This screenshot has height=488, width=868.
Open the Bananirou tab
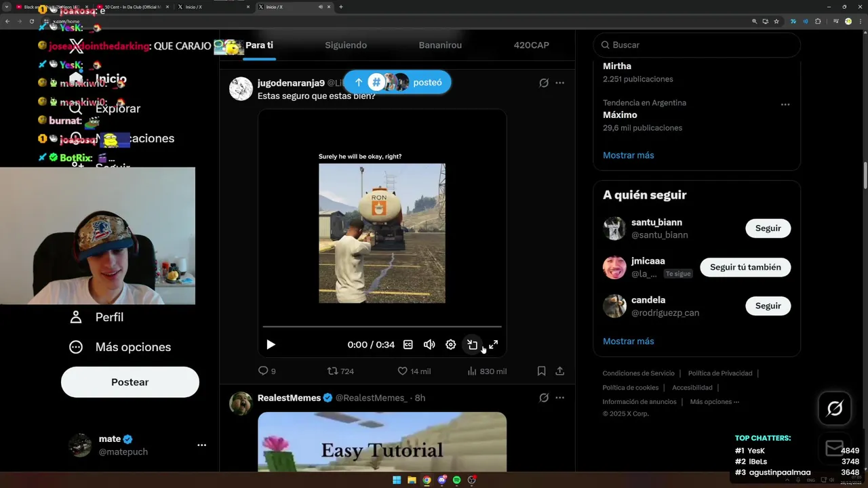pos(440,45)
